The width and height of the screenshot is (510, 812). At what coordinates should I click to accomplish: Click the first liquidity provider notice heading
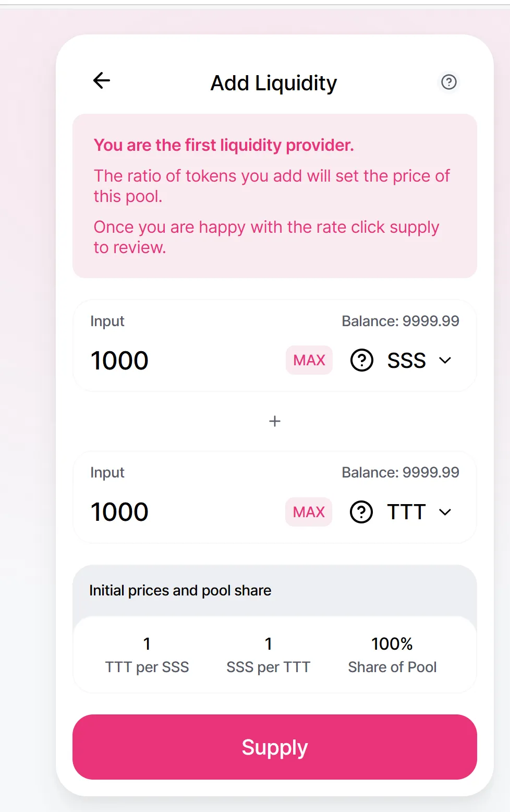224,145
